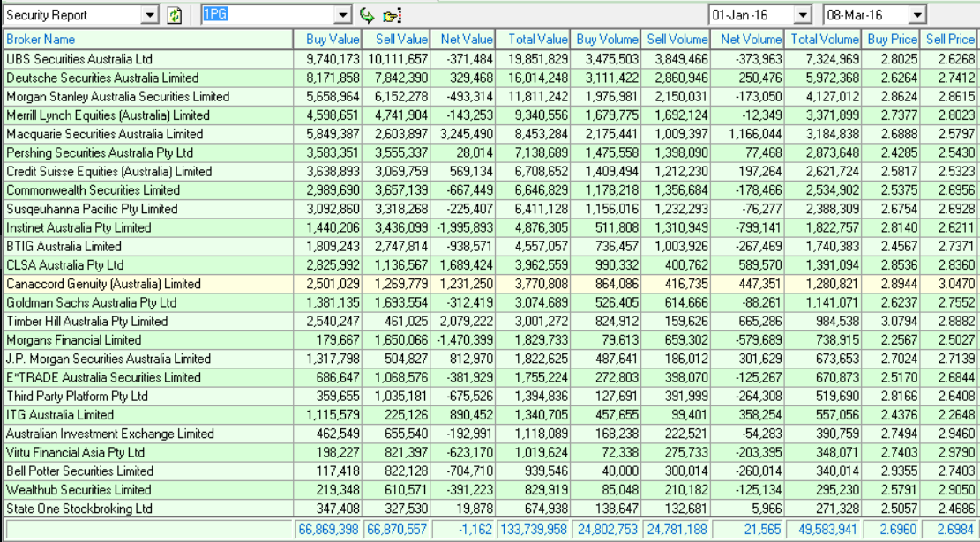Click the 9,740,173 Buy Value cell
The height and width of the screenshot is (542, 980).
(327, 59)
